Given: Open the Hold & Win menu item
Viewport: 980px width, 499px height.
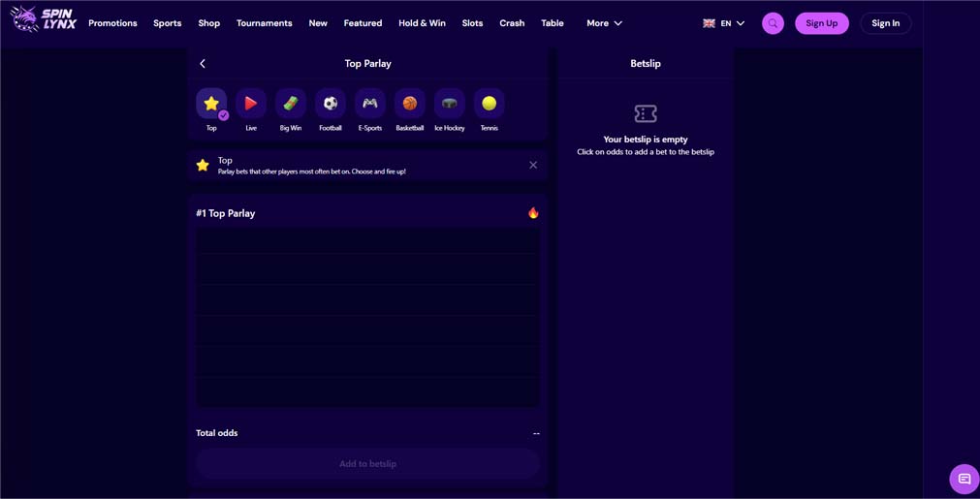Looking at the screenshot, I should 423,23.
